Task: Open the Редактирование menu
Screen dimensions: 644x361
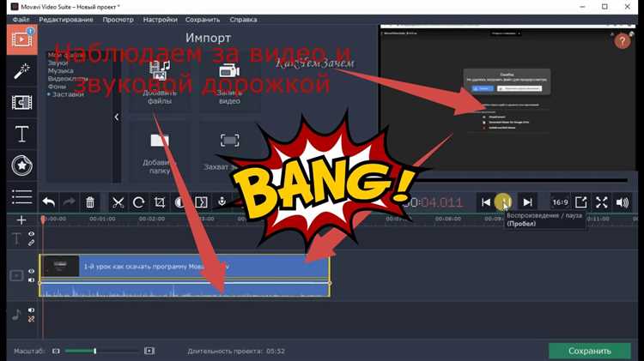Action: click(x=66, y=19)
